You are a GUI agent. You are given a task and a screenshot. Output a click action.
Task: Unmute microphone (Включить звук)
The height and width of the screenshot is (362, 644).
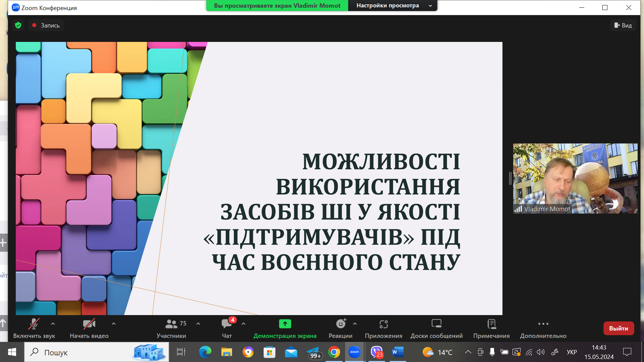coord(34,324)
